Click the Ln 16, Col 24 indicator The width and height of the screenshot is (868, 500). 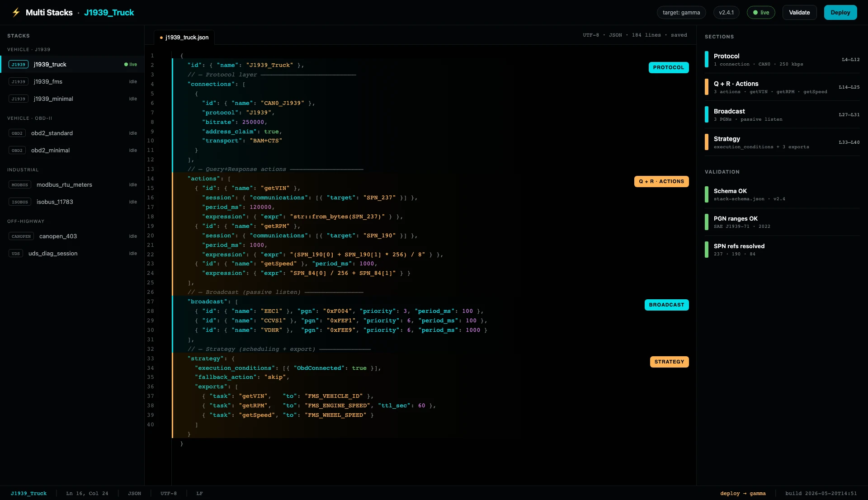[x=87, y=493]
